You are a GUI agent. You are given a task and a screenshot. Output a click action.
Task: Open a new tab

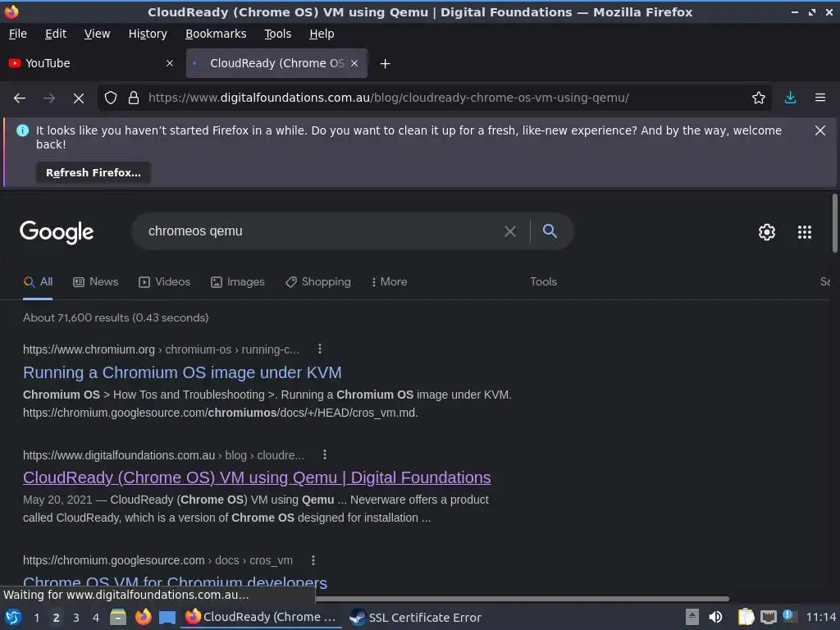click(x=385, y=64)
